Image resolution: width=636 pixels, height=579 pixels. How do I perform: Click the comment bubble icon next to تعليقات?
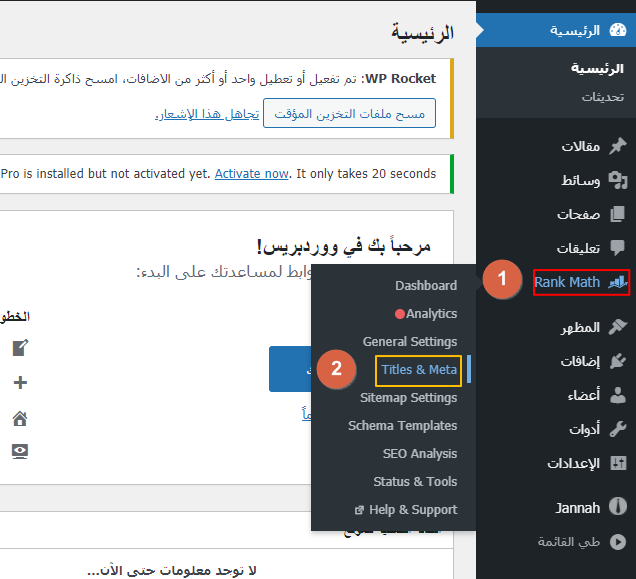pos(617,248)
